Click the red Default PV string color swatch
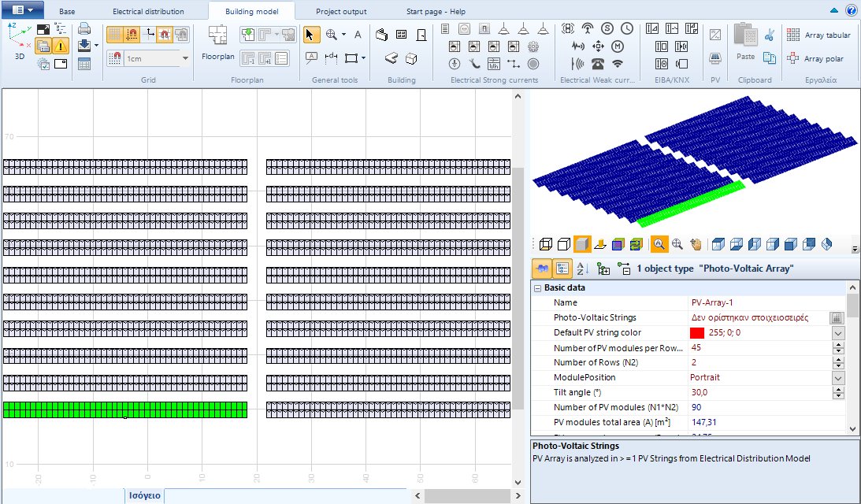 696,333
